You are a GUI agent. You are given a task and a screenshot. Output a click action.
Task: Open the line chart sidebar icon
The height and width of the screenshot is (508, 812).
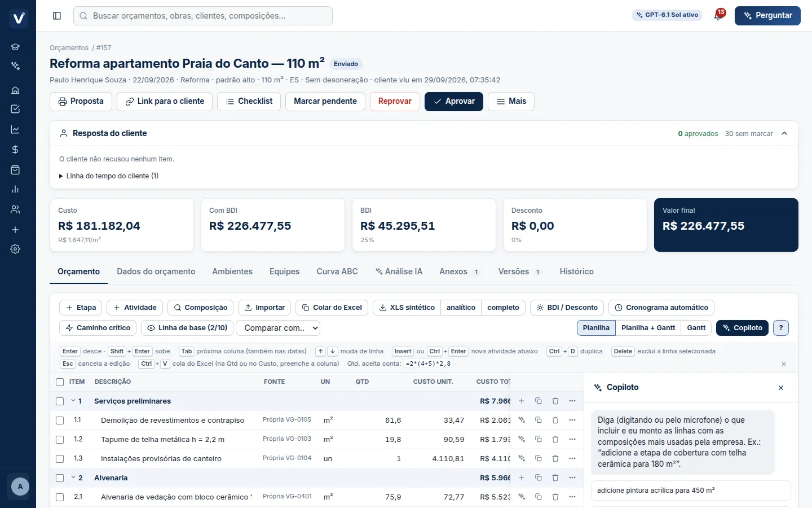pos(15,129)
